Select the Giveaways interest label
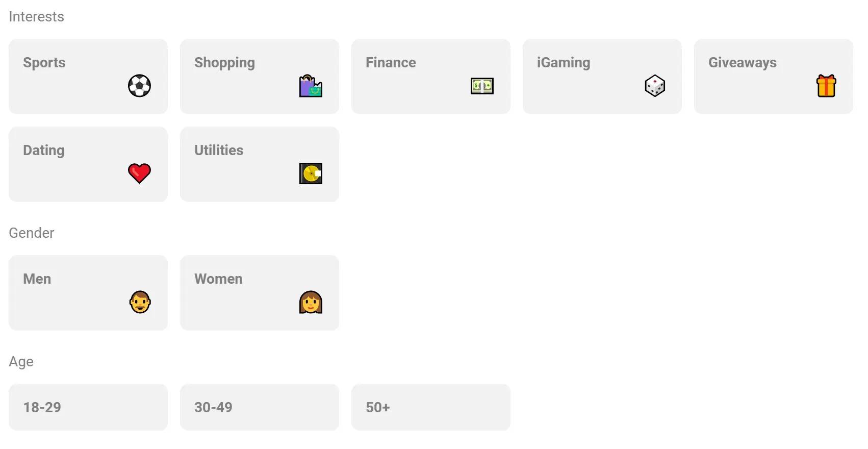 [743, 63]
